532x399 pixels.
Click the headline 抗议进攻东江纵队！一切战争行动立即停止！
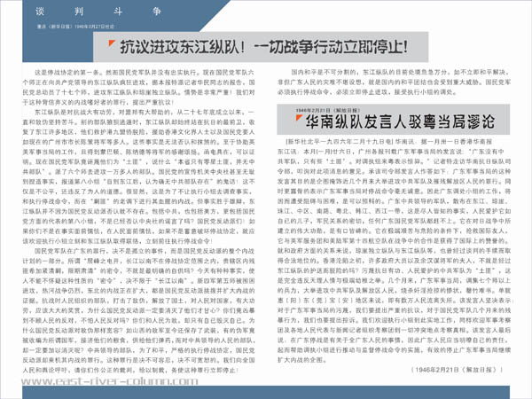pyautogui.click(x=263, y=47)
